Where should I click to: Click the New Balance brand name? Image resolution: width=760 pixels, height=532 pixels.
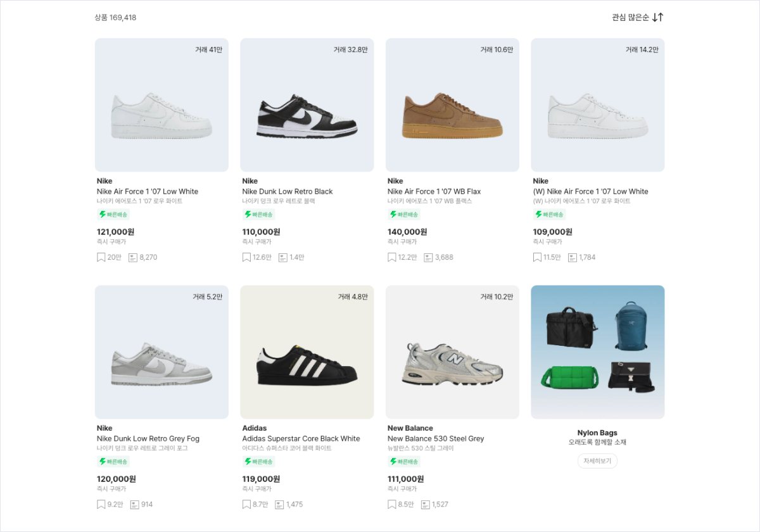[x=410, y=428]
